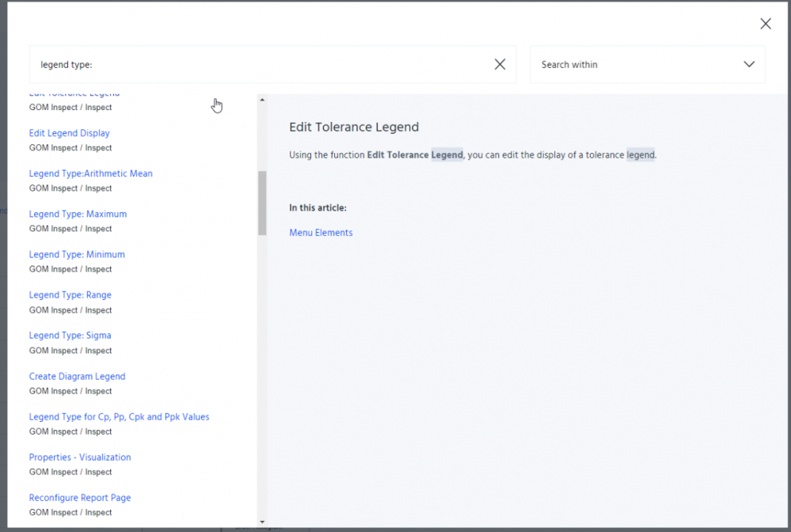Image resolution: width=791 pixels, height=532 pixels.
Task: Open the Legend Type: Range article
Action: click(70, 294)
